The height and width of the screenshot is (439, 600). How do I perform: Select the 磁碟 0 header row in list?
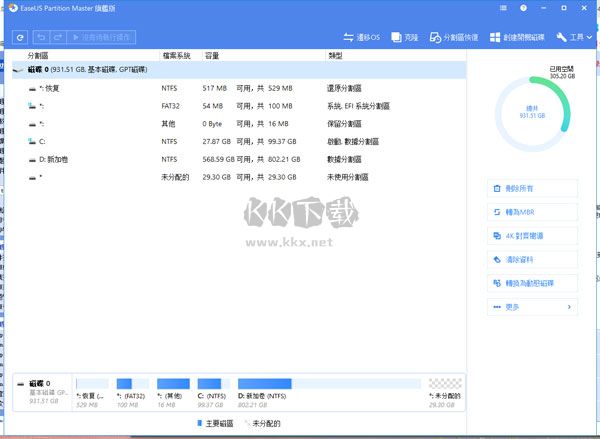[x=239, y=70]
